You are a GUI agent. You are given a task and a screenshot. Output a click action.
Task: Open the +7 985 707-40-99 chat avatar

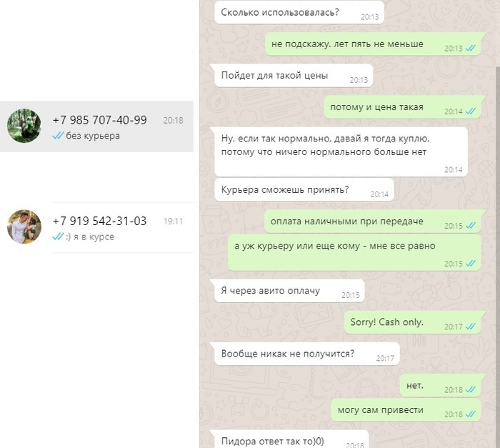click(x=24, y=126)
